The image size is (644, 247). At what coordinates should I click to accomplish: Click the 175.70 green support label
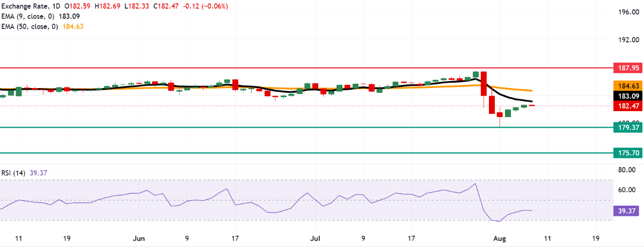(x=628, y=153)
